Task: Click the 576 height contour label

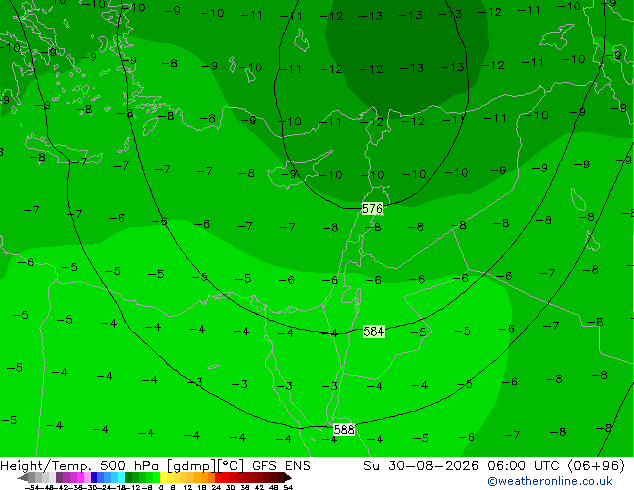Action: point(372,209)
